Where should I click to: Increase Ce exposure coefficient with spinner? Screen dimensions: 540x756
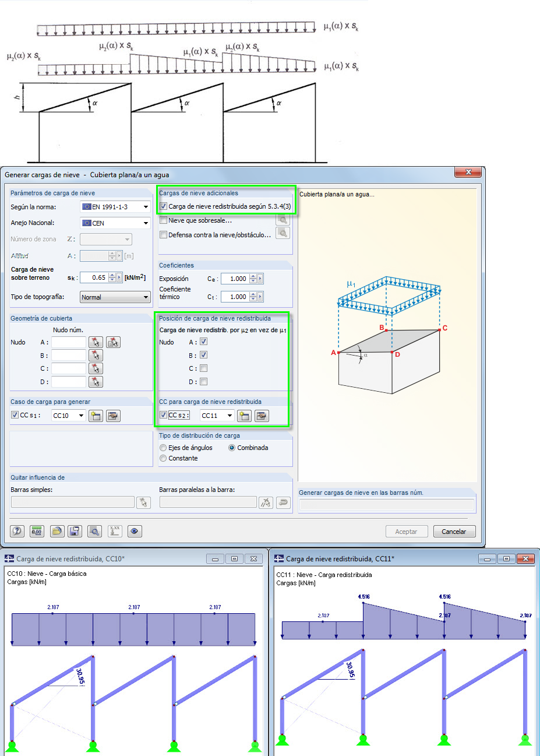[253, 276]
